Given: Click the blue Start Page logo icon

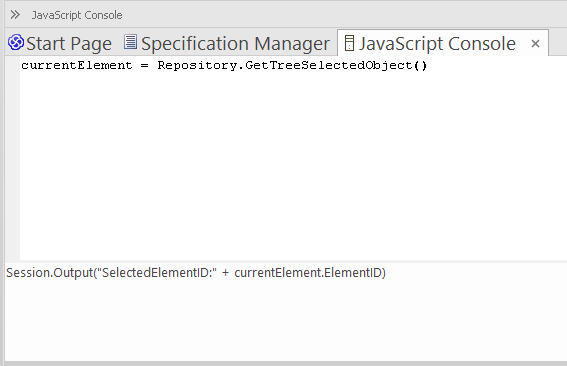Looking at the screenshot, I should pos(16,43).
